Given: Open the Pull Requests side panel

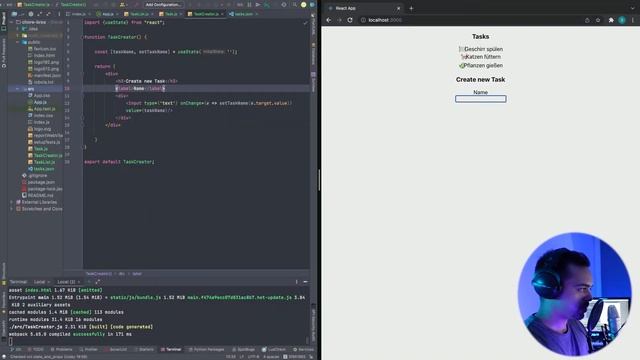Looking at the screenshot, I should coord(4,53).
